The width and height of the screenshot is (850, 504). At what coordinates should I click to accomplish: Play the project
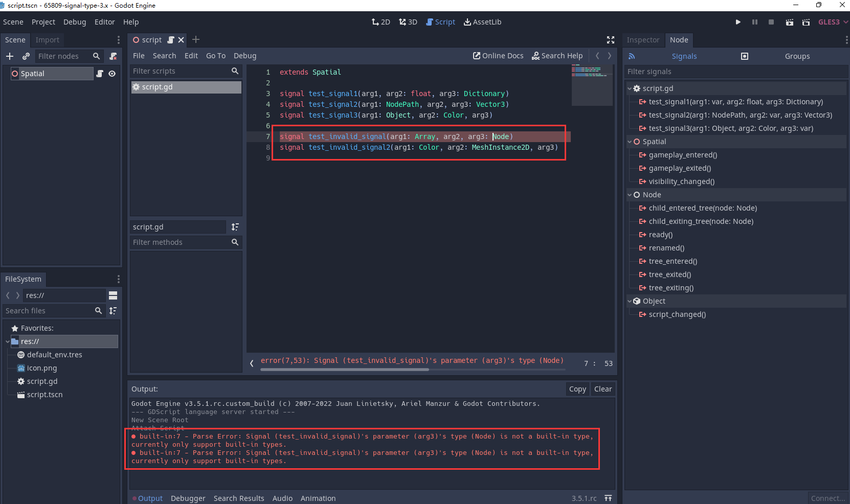pos(738,22)
